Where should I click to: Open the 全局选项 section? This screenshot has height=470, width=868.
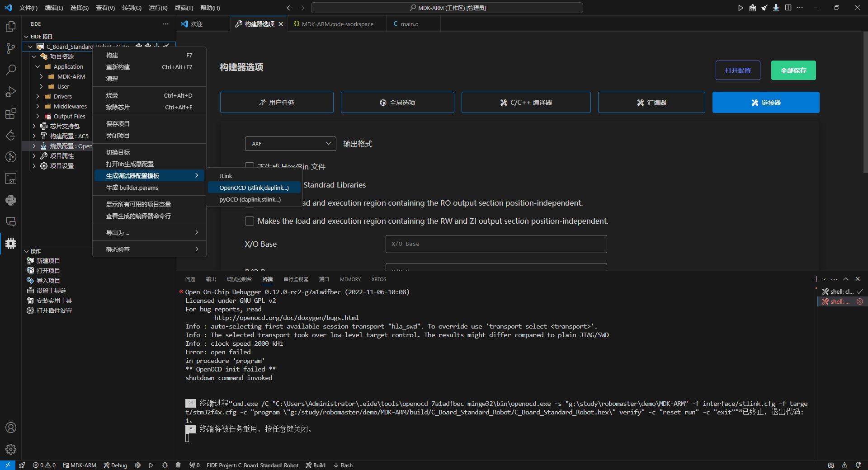pyautogui.click(x=397, y=103)
